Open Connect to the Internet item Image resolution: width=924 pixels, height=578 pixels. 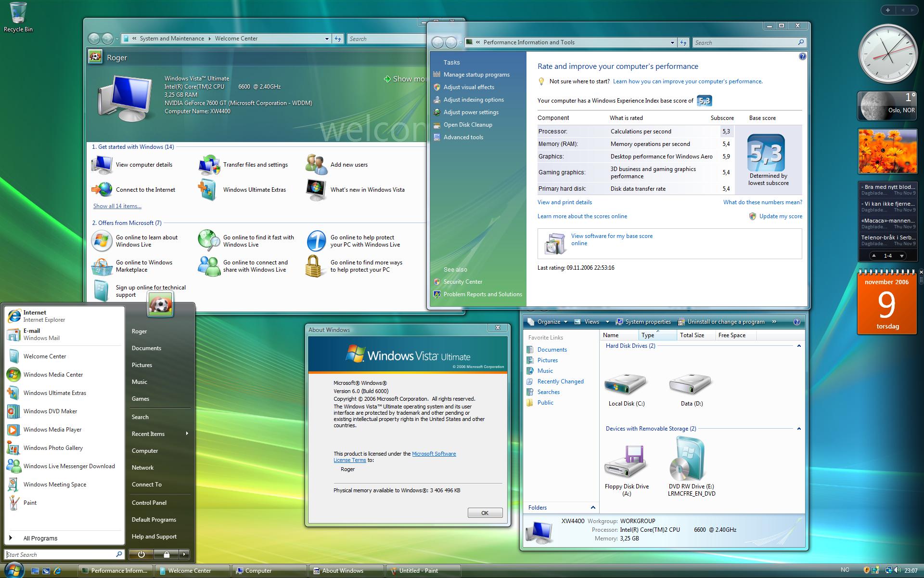point(133,190)
